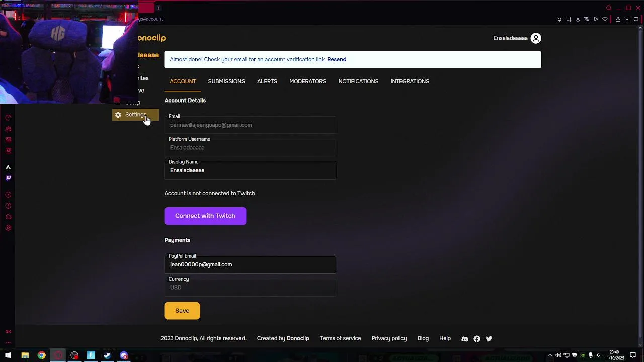Click the player arrow toolbar icon
The image size is (644, 362).
596,19
